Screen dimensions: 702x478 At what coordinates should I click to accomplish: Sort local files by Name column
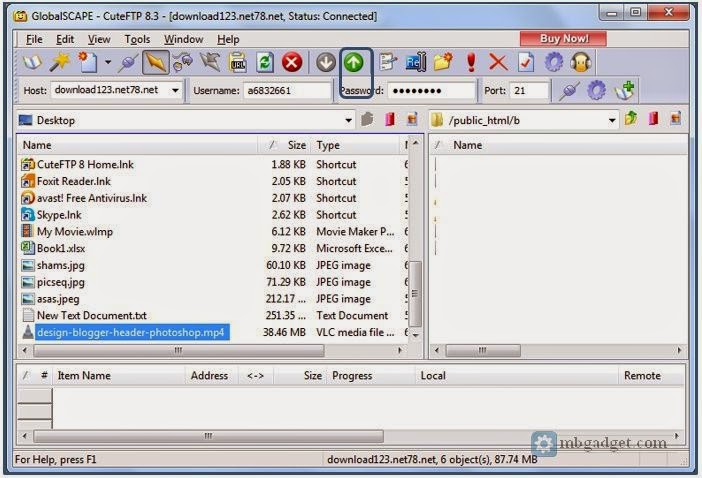(137, 145)
